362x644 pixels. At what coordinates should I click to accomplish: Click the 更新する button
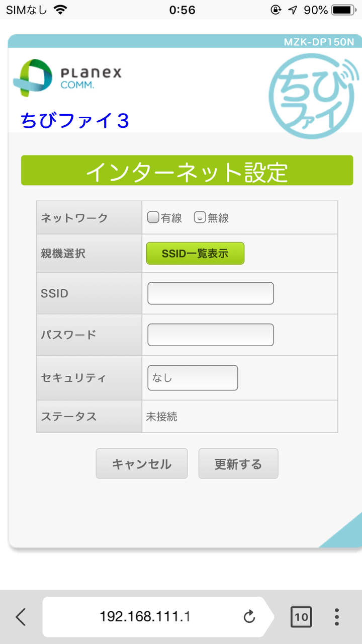[x=238, y=463]
